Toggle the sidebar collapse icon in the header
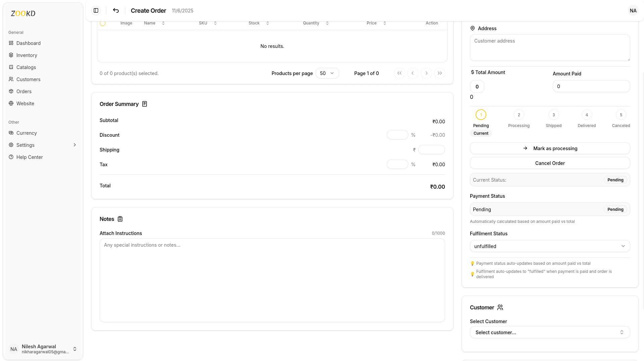 [96, 10]
